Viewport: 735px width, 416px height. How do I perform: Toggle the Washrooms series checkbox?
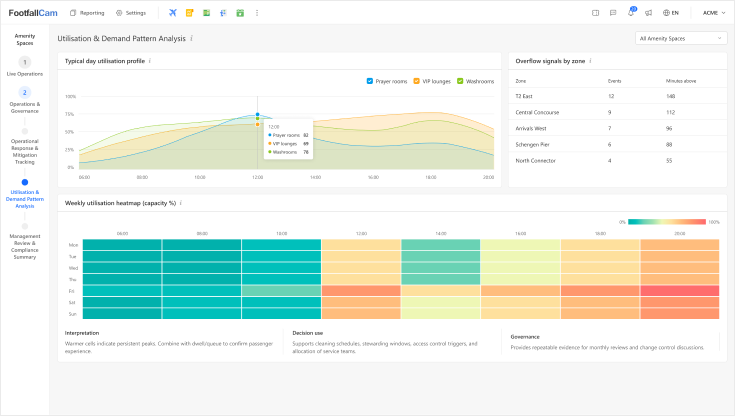(x=461, y=81)
